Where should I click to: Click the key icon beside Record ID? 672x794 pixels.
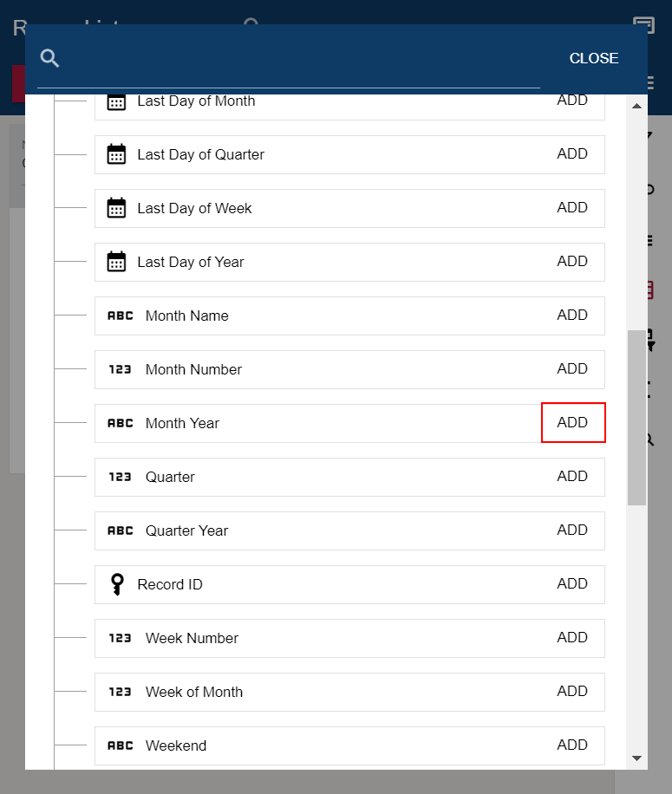coord(117,584)
